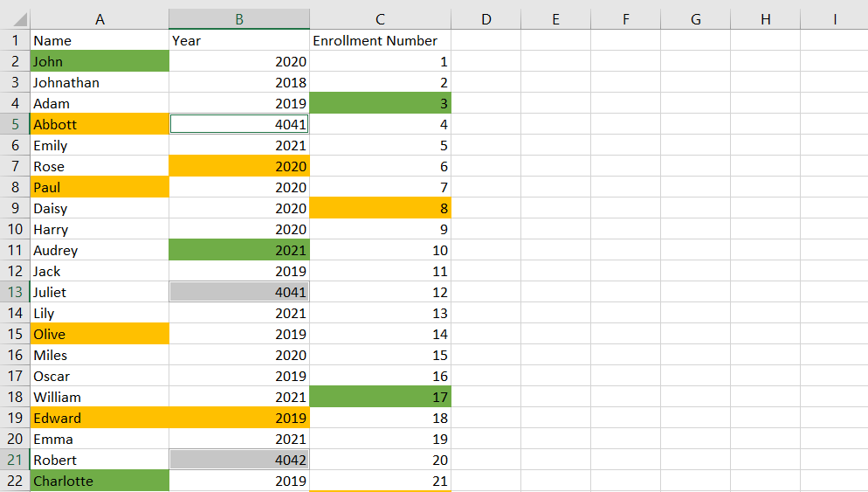Select the 'Audrey' cell
This screenshot has width=868, height=492.
(100, 250)
